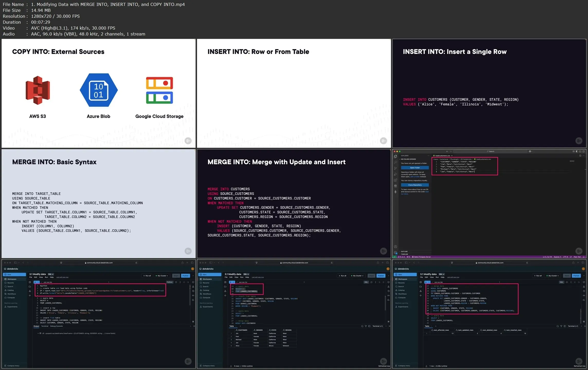This screenshot has height=370, width=588.
Task: Select Terminal tab in Python-cell Databricks frame
Action: 45,326
